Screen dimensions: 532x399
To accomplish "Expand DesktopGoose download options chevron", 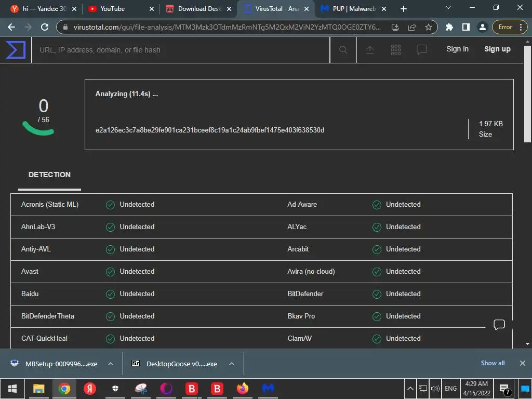I will pos(232,364).
